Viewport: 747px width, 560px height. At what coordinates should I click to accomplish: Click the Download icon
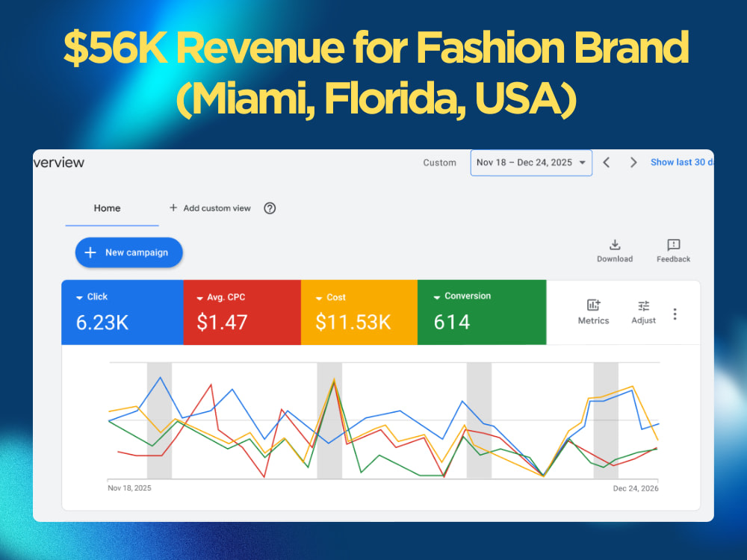(615, 245)
